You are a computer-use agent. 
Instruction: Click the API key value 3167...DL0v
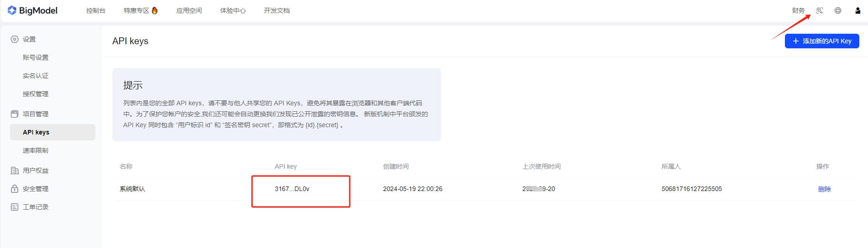(292, 189)
